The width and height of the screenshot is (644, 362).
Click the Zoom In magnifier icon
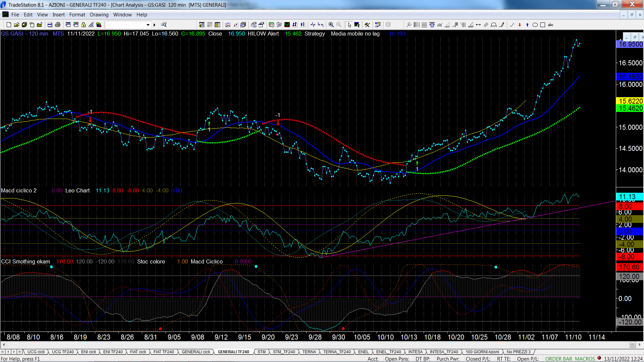click(331, 24)
